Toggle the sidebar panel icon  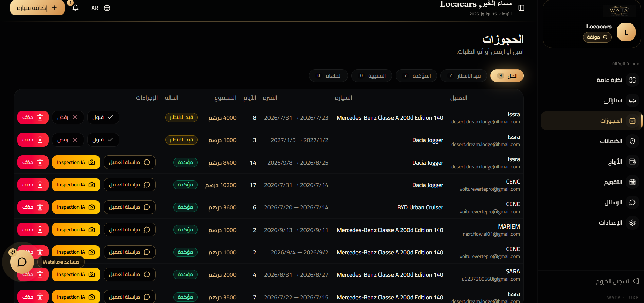pyautogui.click(x=521, y=8)
